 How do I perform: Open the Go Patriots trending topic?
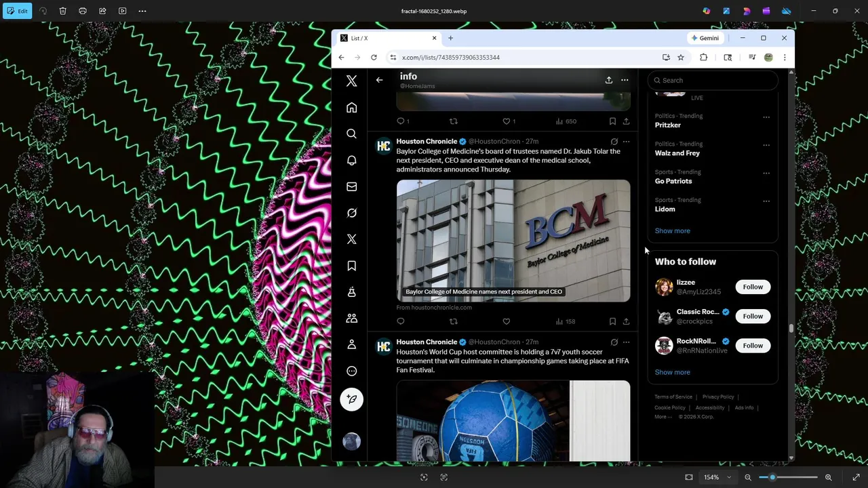tap(673, 181)
